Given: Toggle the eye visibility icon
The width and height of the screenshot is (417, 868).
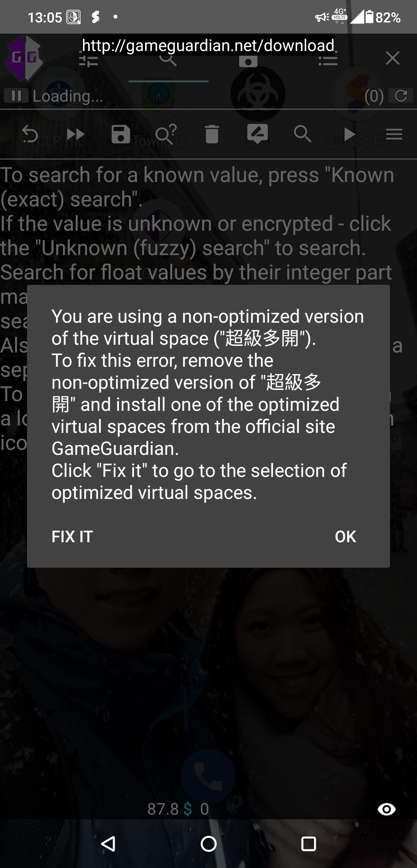Looking at the screenshot, I should click(386, 809).
